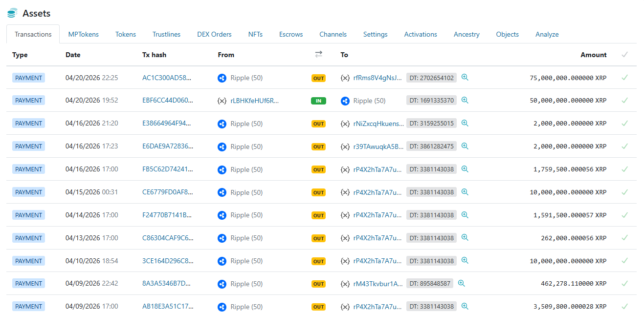The height and width of the screenshot is (313, 644).
Task: Click Ripple logo icon in 04/20/2026 22:25 row
Action: [x=222, y=78]
